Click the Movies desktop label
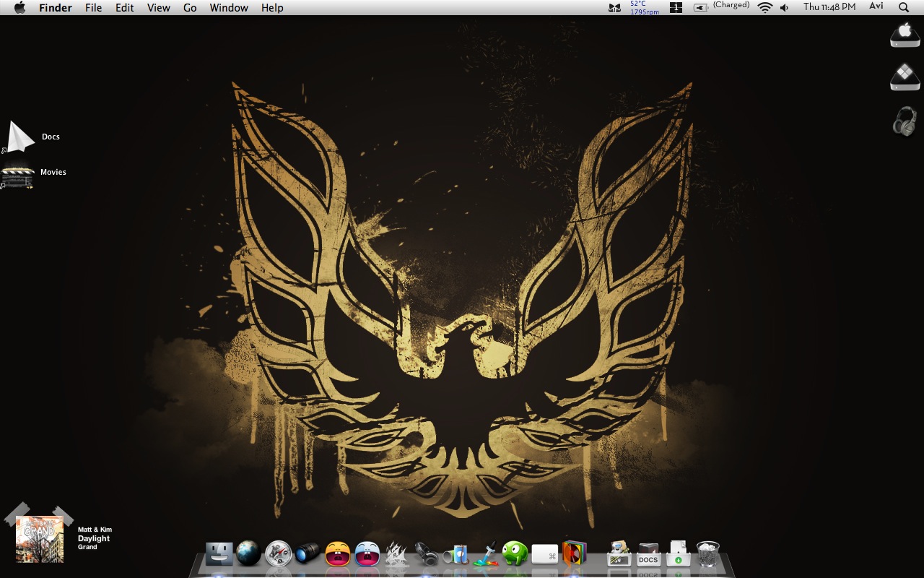Image resolution: width=924 pixels, height=578 pixels. tap(53, 172)
